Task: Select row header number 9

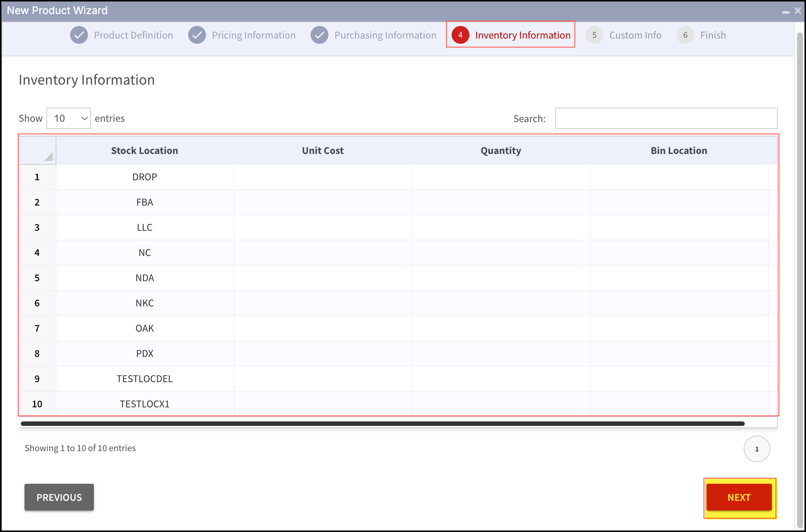Action: pyautogui.click(x=37, y=379)
